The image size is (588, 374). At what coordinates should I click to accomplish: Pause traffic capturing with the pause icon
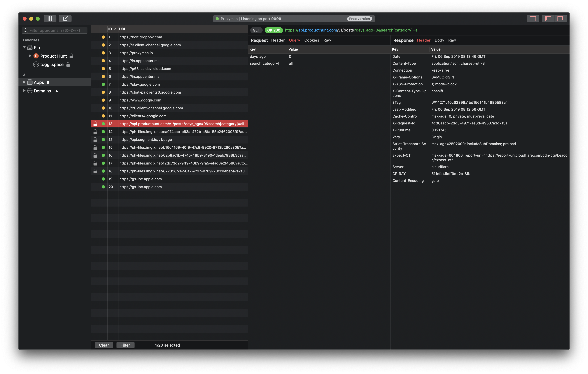point(50,19)
